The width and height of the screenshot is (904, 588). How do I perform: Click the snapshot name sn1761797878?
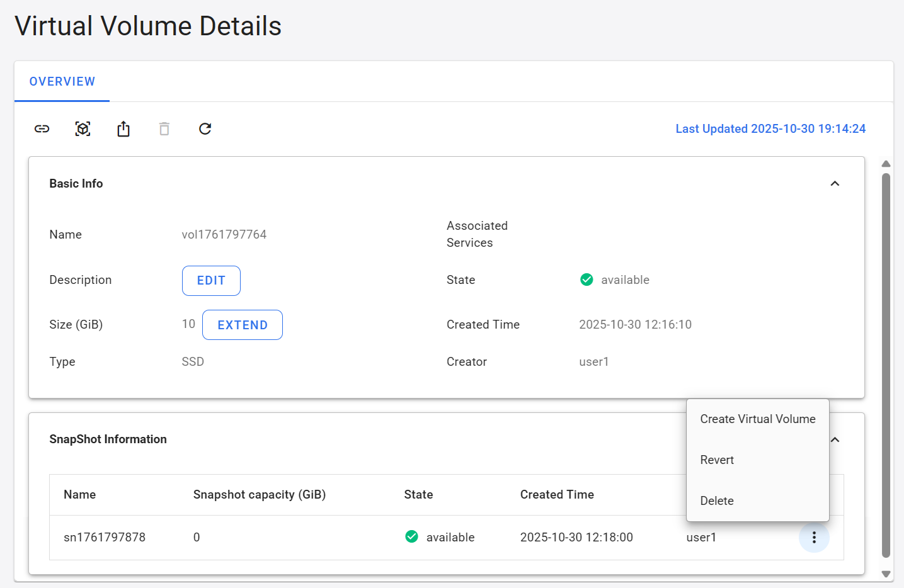click(x=105, y=537)
